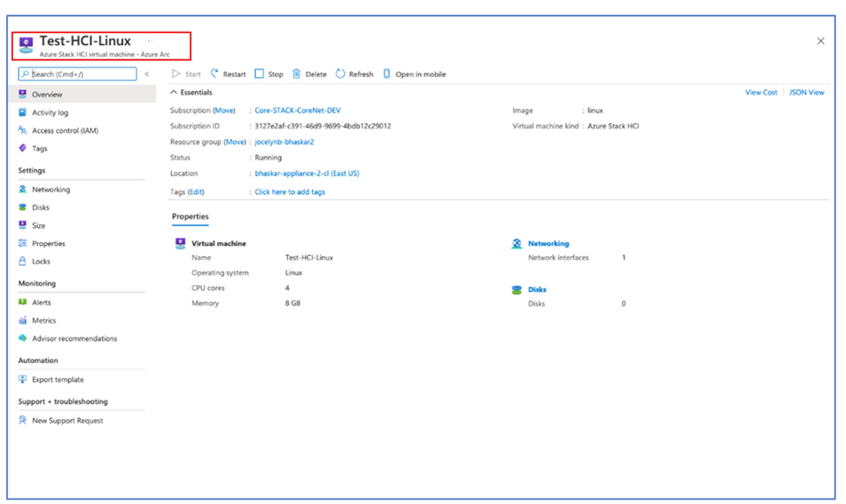This screenshot has width=846, height=504.
Task: Click the New Support Request icon
Action: point(23,420)
